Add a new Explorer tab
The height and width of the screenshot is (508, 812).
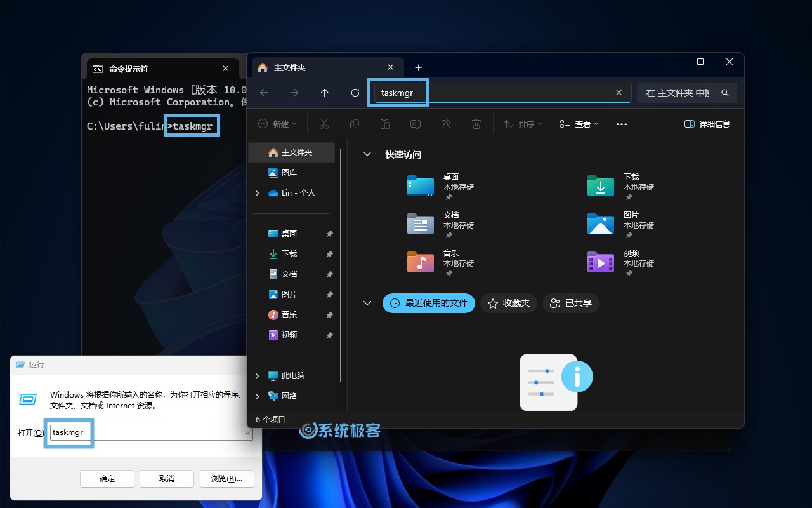point(418,68)
